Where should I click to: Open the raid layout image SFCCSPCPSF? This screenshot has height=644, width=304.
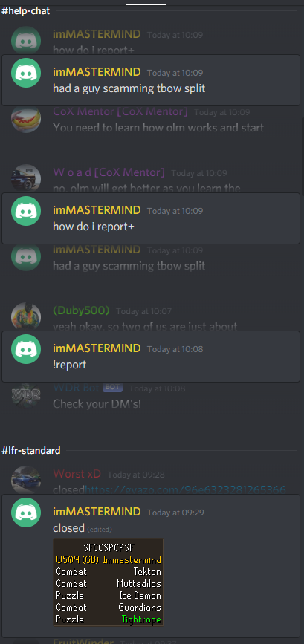pyautogui.click(x=109, y=582)
